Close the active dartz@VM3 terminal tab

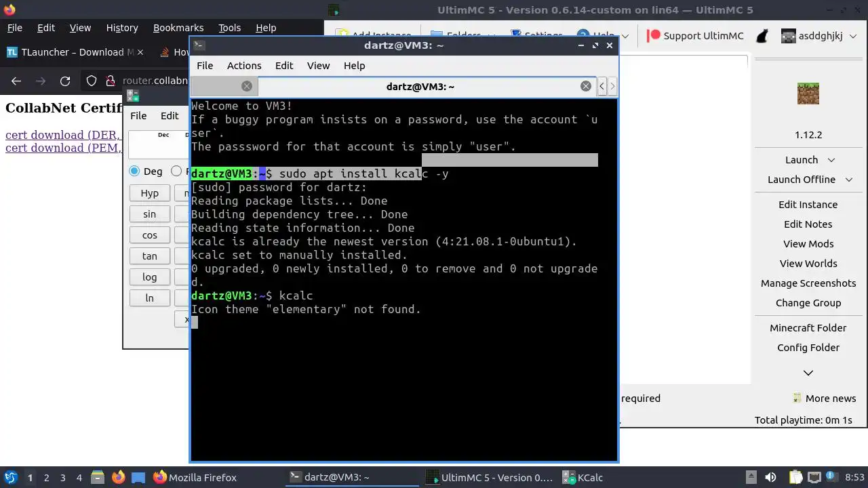click(586, 86)
